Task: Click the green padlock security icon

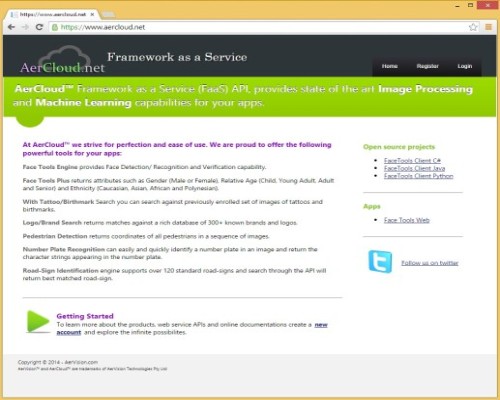Action: (x=55, y=27)
